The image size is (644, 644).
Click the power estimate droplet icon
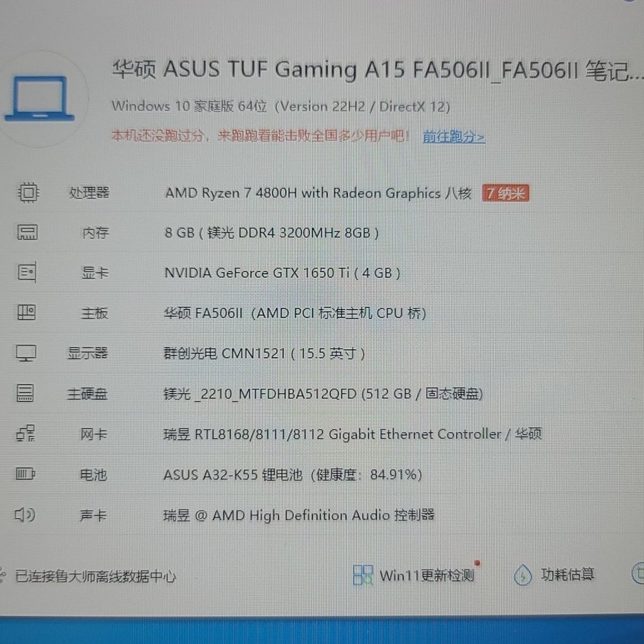click(523, 575)
